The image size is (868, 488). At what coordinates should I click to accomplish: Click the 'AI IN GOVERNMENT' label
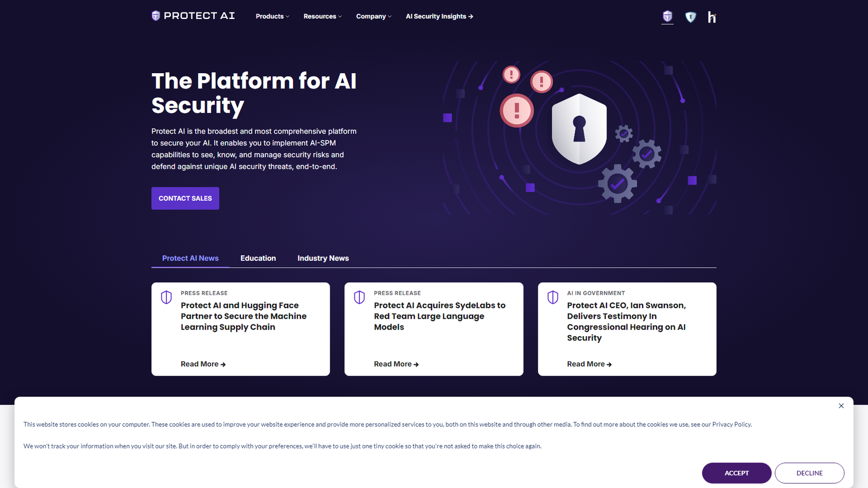[x=596, y=293]
